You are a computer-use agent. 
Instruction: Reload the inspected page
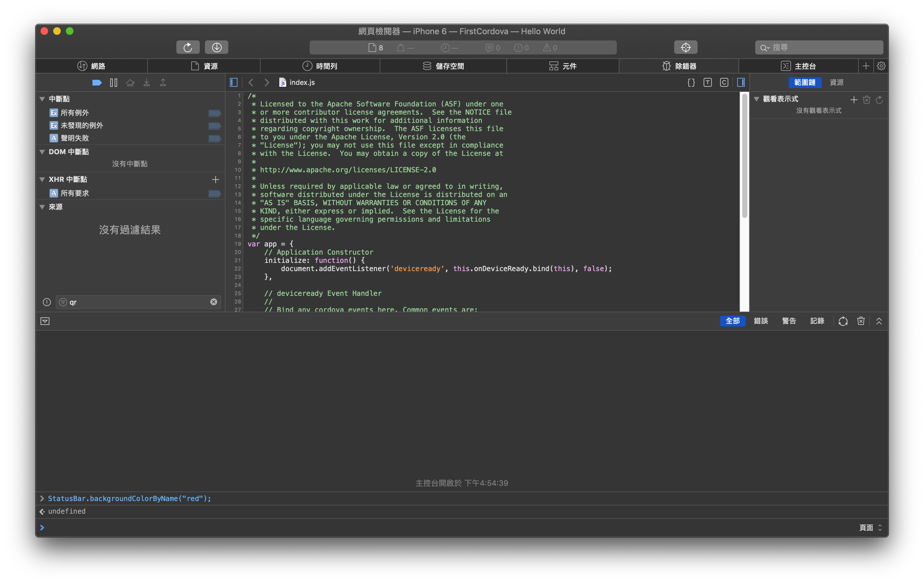coord(188,47)
